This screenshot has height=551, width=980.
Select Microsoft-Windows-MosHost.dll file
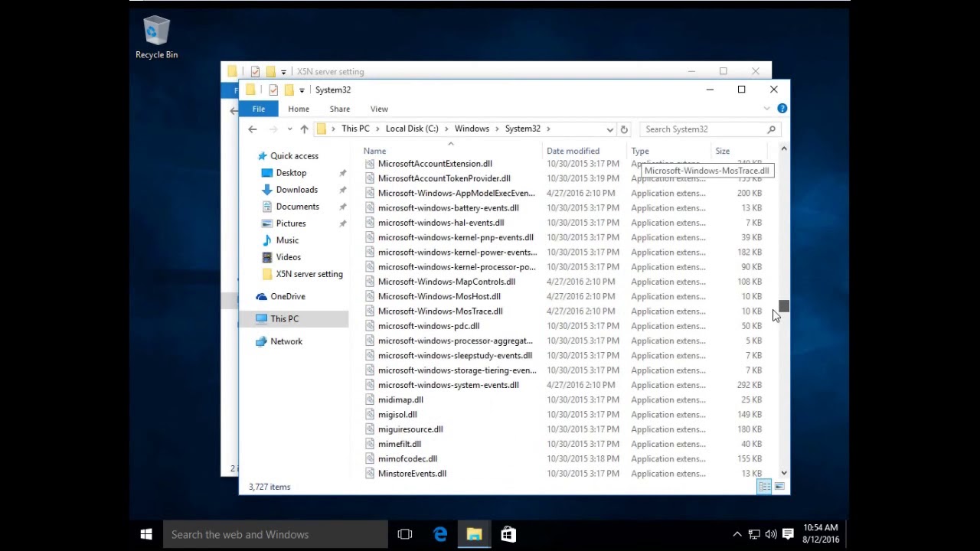click(439, 297)
